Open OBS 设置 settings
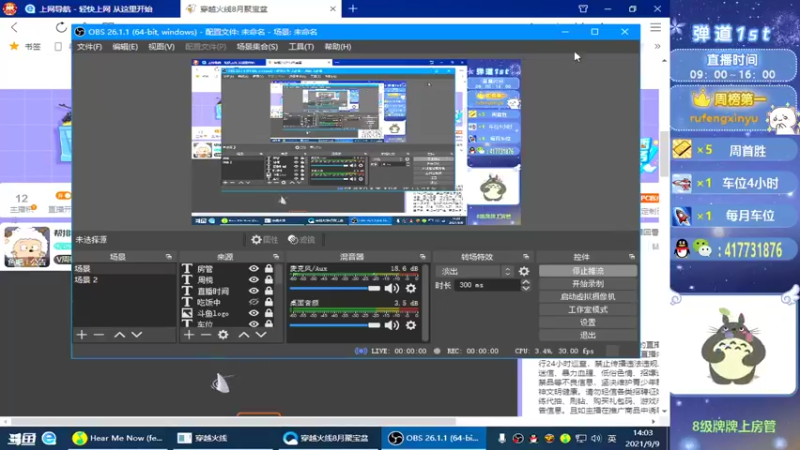 588,322
